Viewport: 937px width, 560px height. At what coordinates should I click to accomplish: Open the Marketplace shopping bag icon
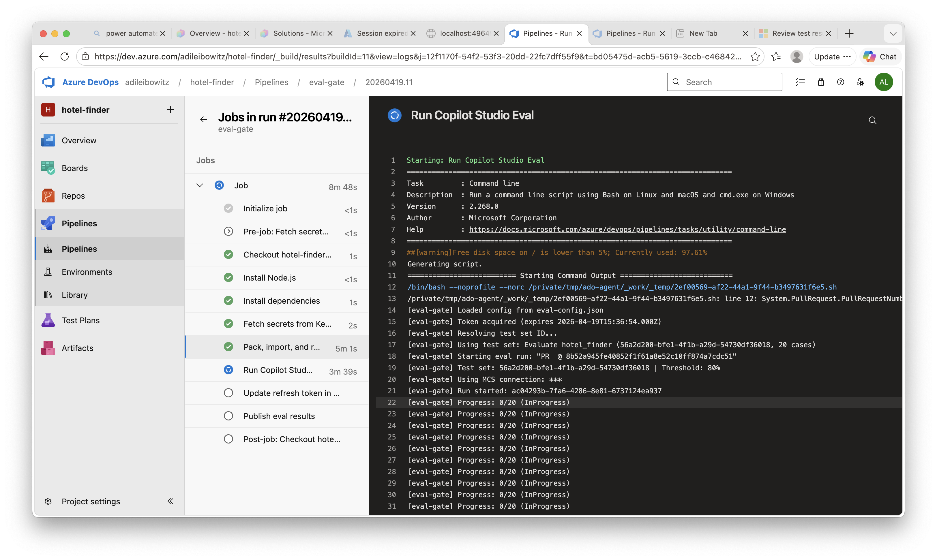821,82
